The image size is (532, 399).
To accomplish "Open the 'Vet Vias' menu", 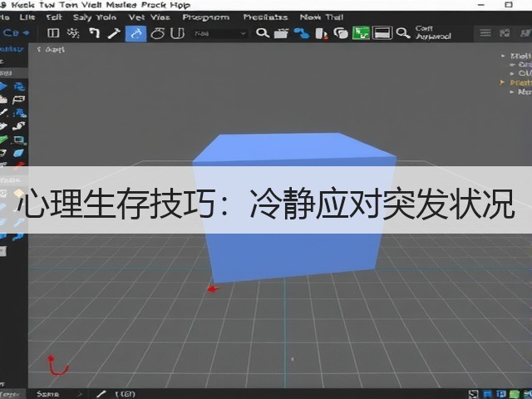I will pos(149,17).
